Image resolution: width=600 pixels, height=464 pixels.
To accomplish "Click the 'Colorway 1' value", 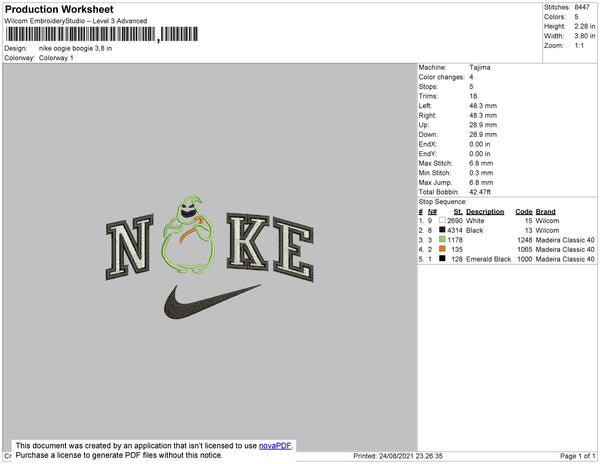I will point(56,58).
